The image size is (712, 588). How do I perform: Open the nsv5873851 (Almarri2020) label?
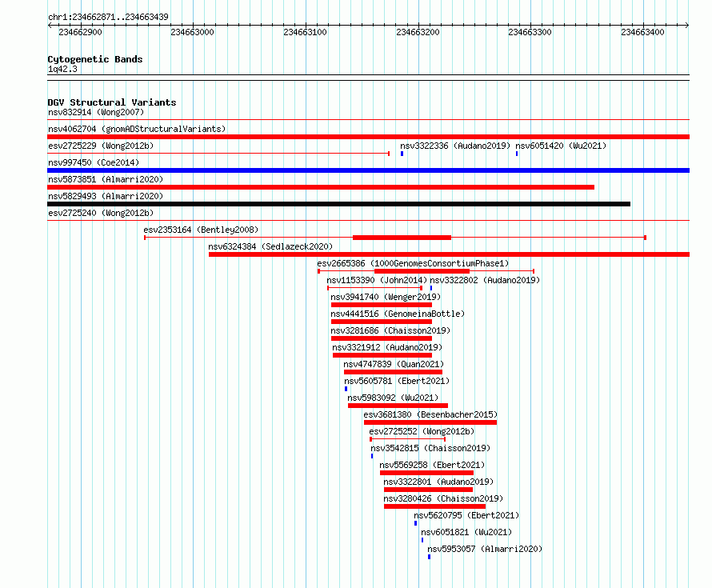(x=106, y=179)
